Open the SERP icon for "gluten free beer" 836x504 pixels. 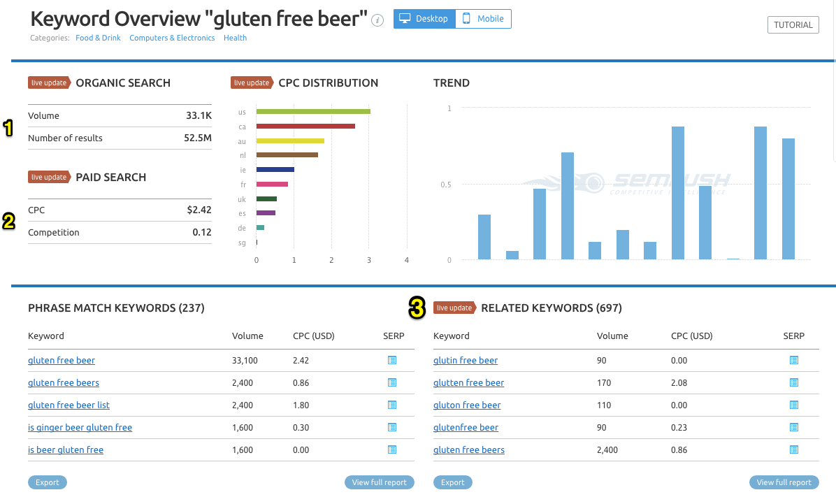(392, 360)
